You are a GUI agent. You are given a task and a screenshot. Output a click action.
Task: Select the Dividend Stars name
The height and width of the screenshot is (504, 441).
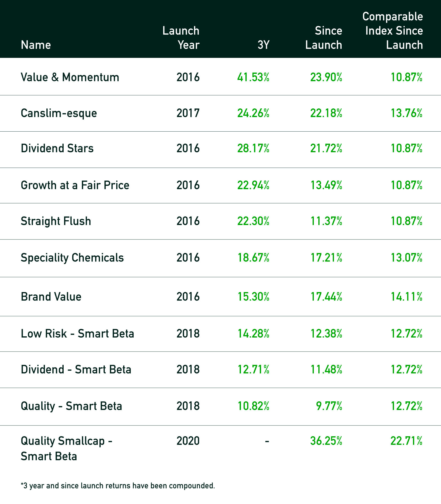[57, 148]
